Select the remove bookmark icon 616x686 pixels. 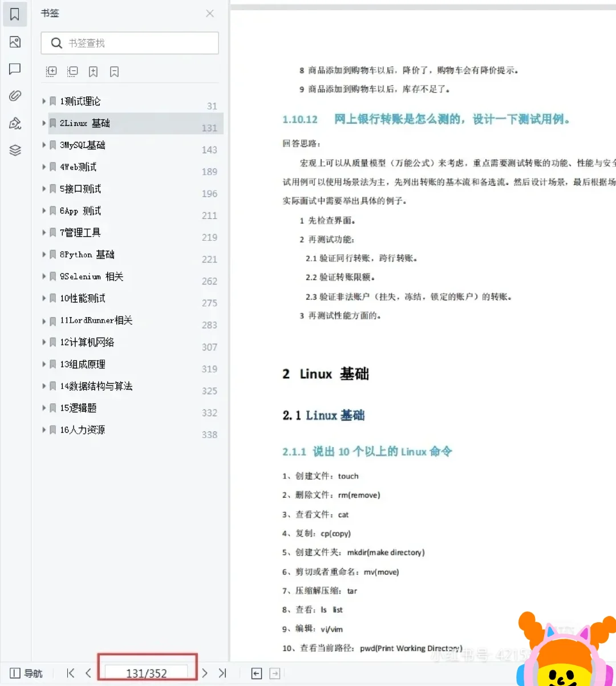pos(114,71)
